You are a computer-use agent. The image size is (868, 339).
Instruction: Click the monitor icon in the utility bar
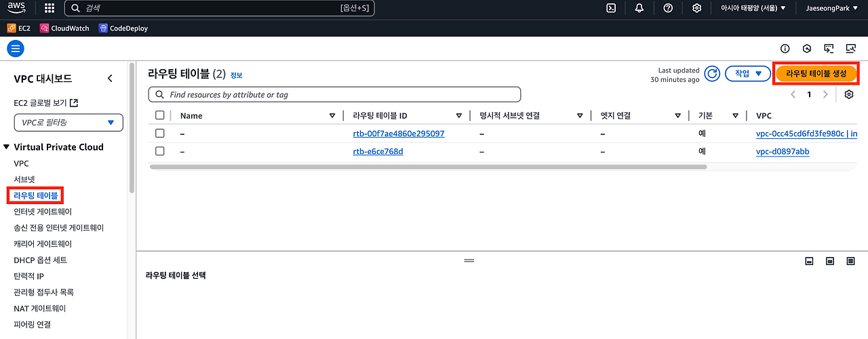coord(829,48)
